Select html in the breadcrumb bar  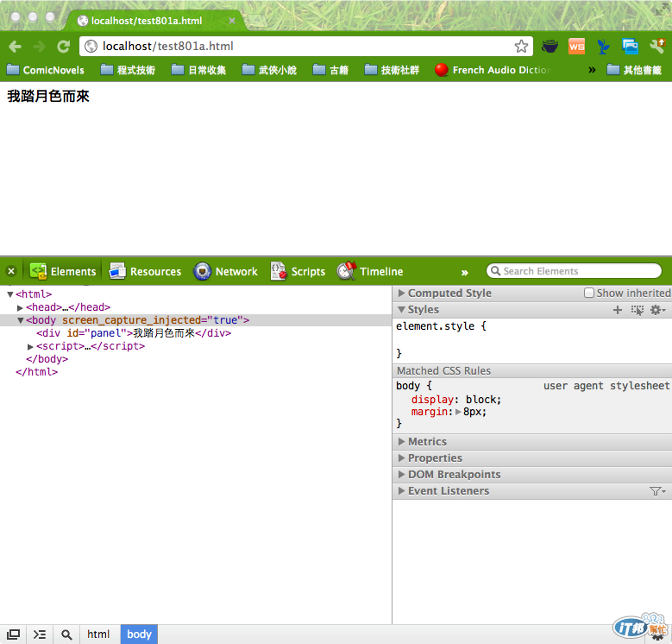click(x=98, y=635)
